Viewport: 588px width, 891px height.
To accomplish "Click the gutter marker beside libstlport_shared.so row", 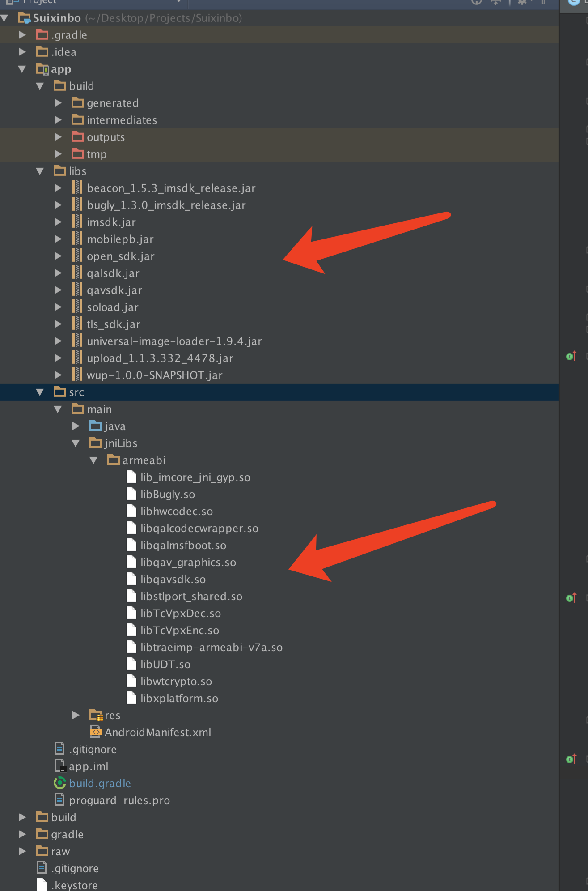I will [571, 598].
